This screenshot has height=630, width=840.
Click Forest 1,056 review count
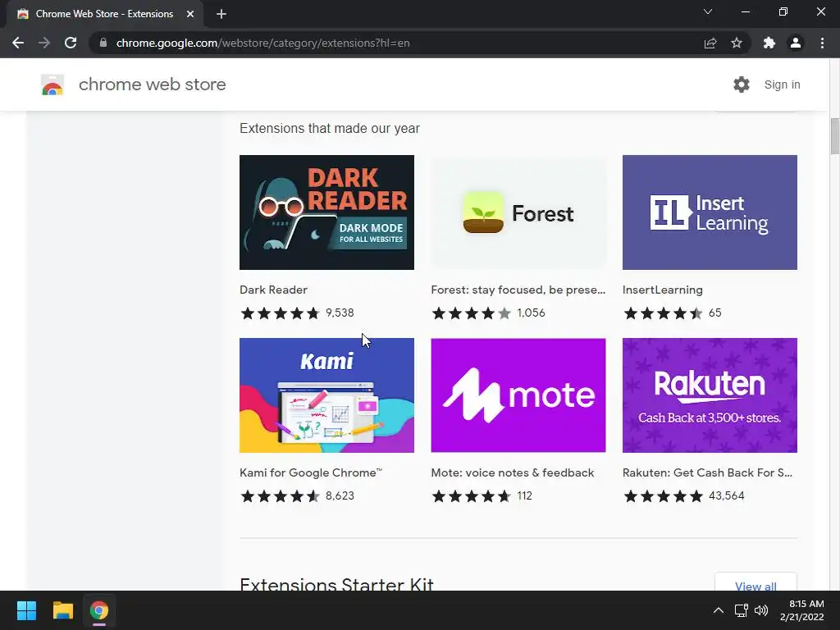click(531, 313)
